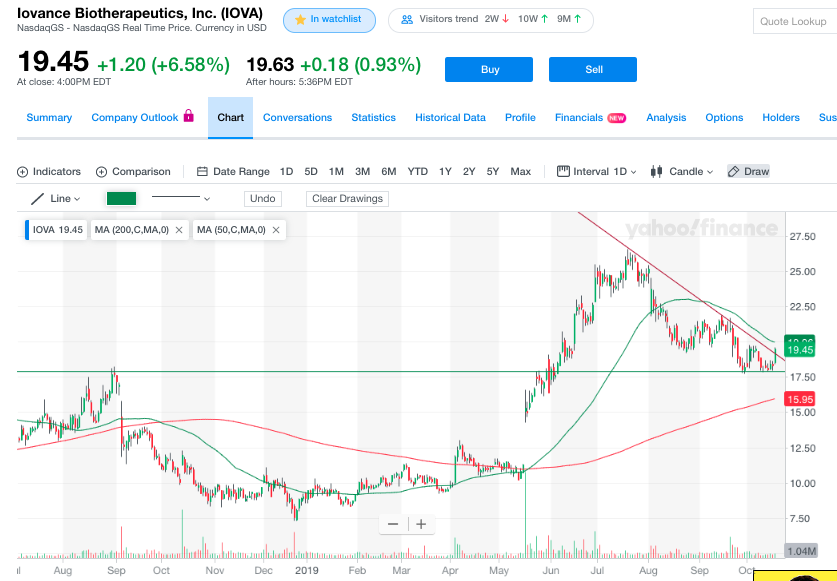Click the MA (50,C,MA,0) label
Screen dimensions: 837x581
point(231,230)
